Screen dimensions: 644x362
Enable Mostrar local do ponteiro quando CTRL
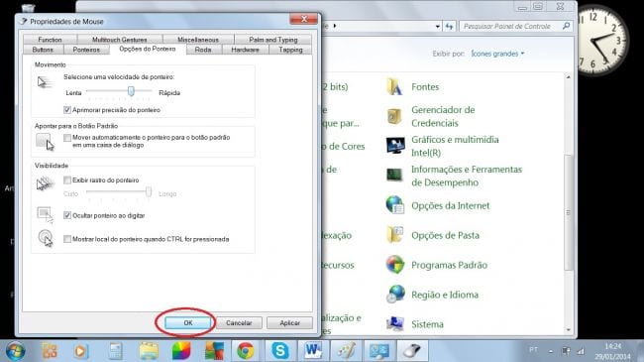67,239
